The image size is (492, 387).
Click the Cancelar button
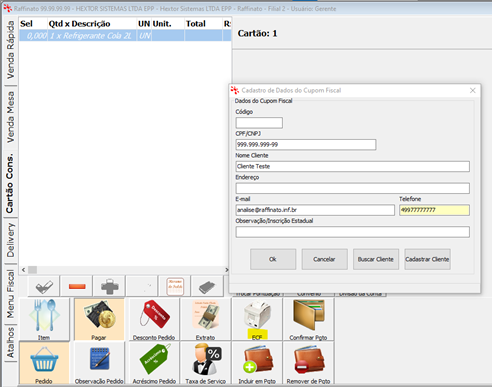(324, 259)
